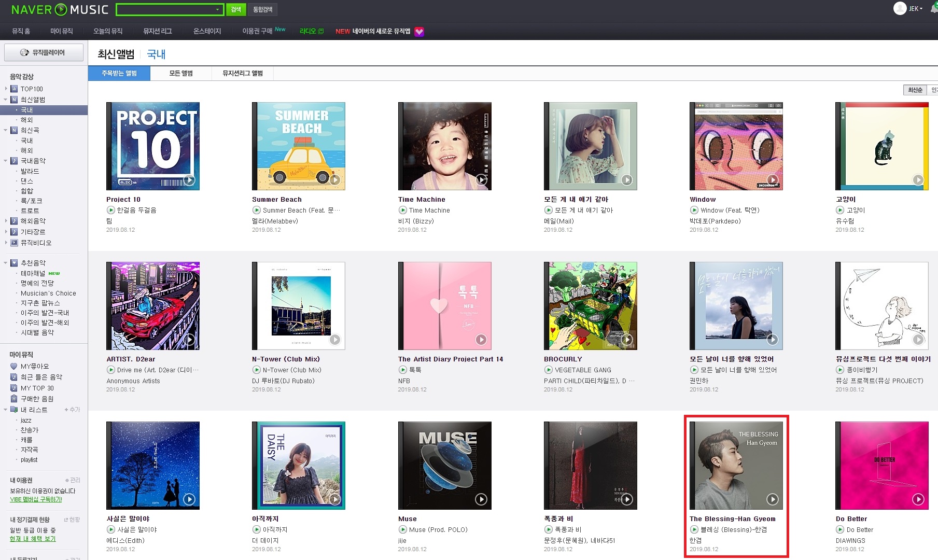Open the JEK account dropdown

tap(916, 8)
